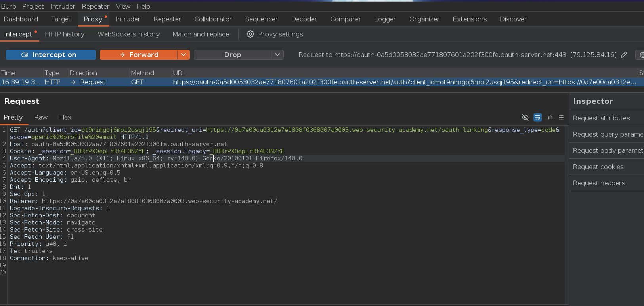The image size is (644, 306).
Task: Drop the intercepted request
Action: 232,55
